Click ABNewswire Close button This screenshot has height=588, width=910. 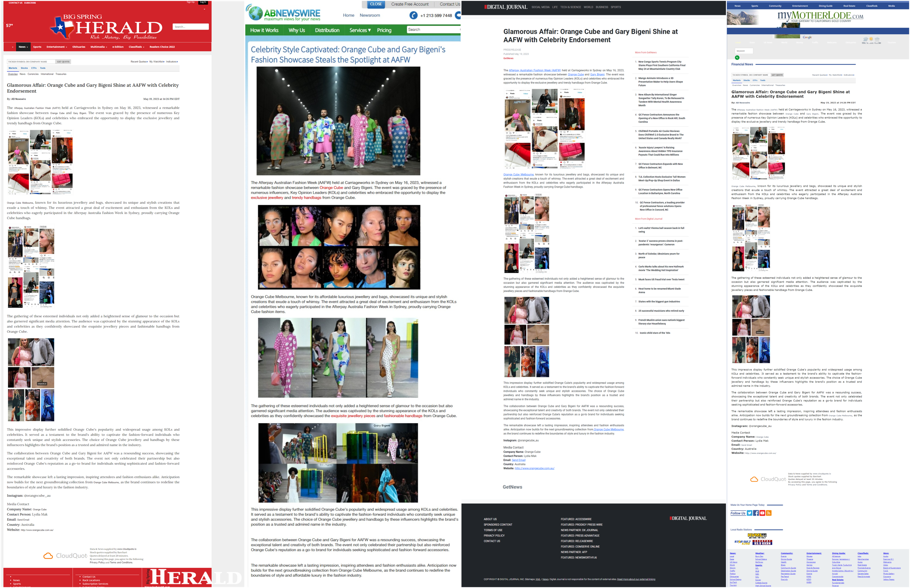[376, 4]
